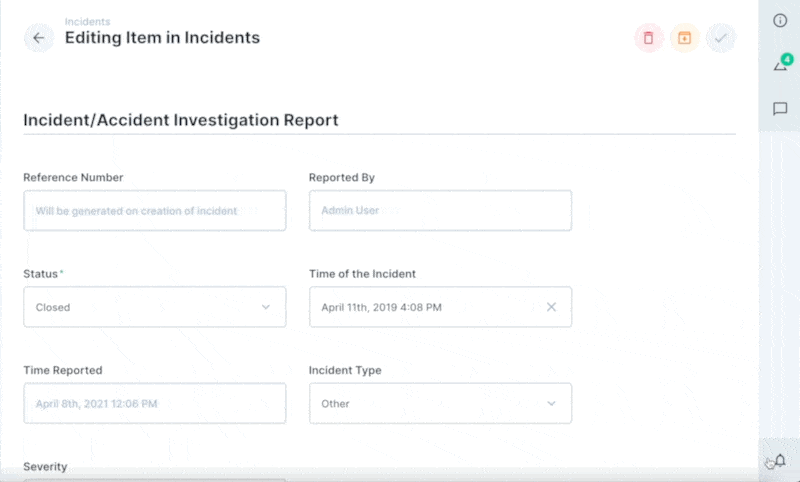The height and width of the screenshot is (482, 800).
Task: Go back using the left arrow button
Action: coord(39,38)
